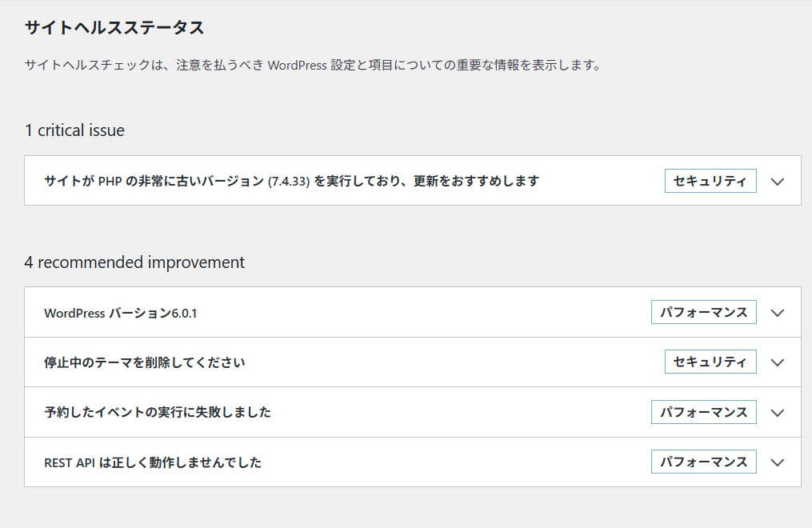
Task: Click セキュリティ badge on inactive themes row
Action: click(710, 362)
